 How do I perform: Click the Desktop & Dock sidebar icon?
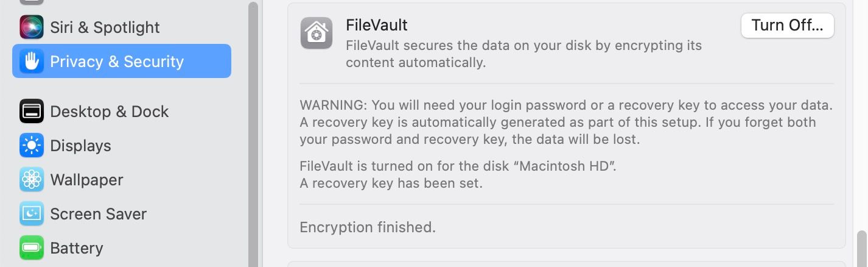pos(31,112)
